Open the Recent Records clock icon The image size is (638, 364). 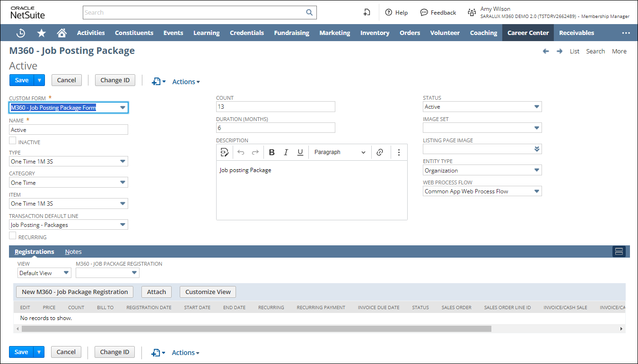21,33
